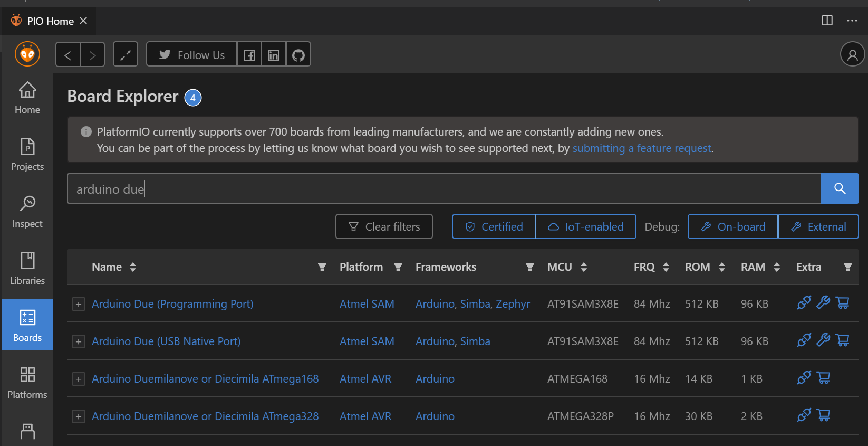The image size is (868, 446).
Task: Open the 'submitting a feature request' link
Action: click(642, 148)
